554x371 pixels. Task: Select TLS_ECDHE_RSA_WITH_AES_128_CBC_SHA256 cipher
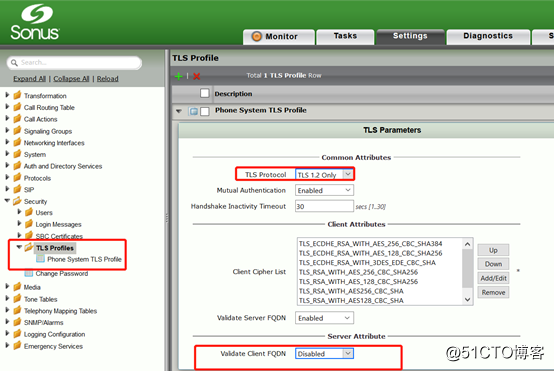[371, 253]
